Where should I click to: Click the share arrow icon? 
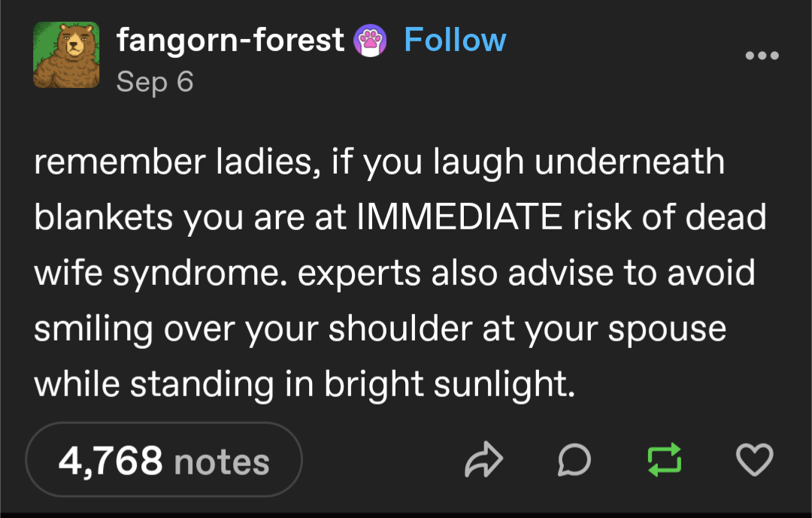[483, 459]
